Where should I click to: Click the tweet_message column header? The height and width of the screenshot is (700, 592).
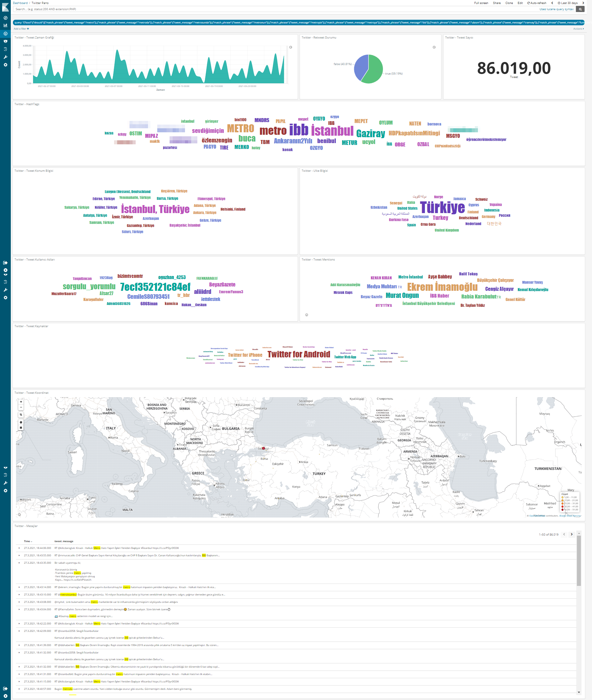point(64,541)
